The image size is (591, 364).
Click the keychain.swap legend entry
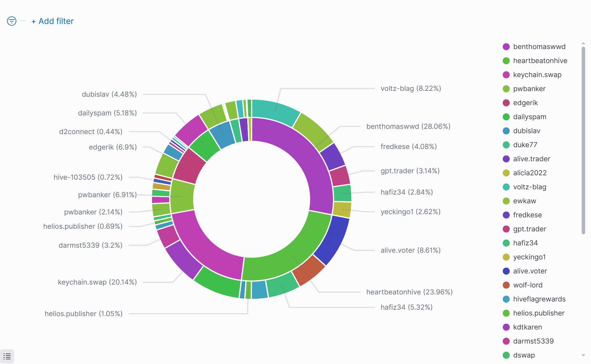click(x=537, y=75)
